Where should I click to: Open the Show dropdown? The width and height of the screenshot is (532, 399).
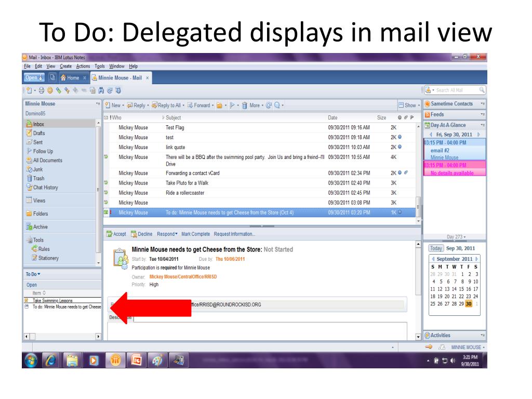coord(409,105)
